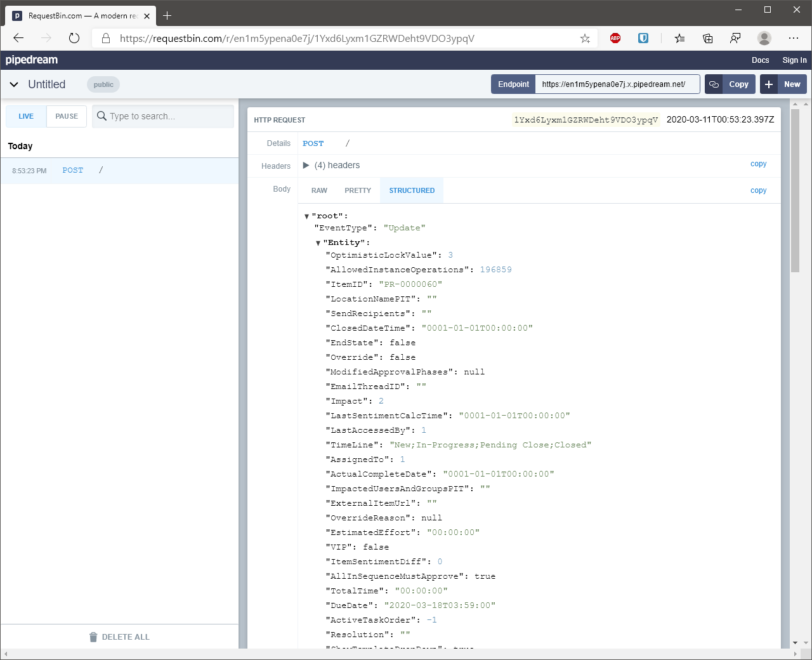Click the pipedream logo
812x660 pixels.
click(32, 60)
